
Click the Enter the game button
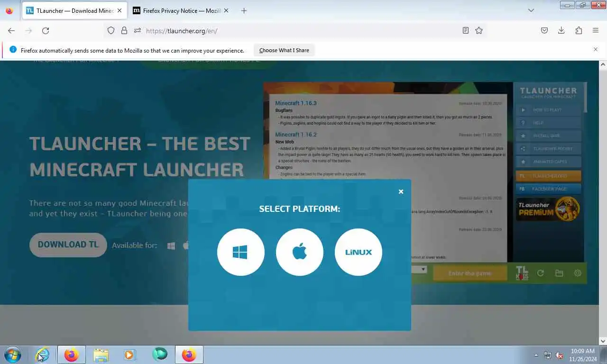[x=470, y=273]
